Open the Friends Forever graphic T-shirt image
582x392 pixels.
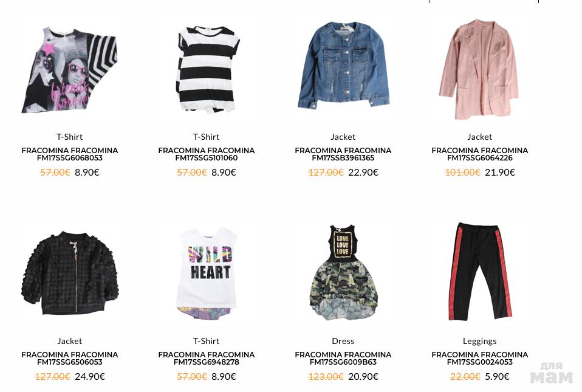coord(69,69)
